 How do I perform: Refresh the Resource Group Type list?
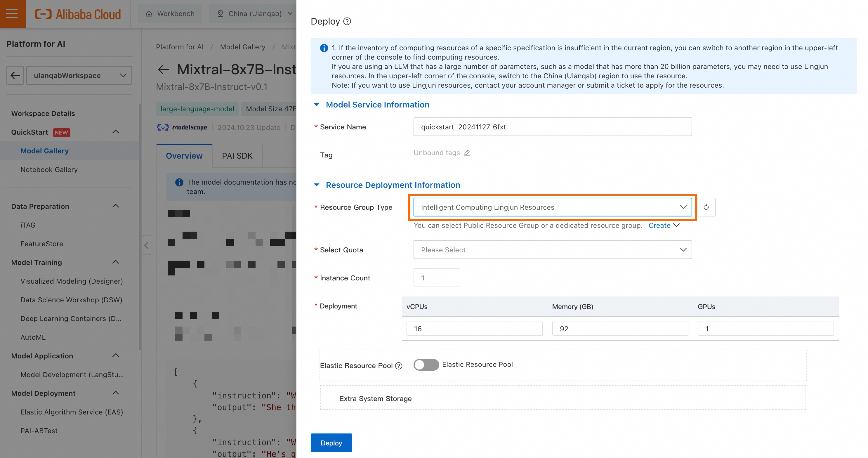coord(706,207)
